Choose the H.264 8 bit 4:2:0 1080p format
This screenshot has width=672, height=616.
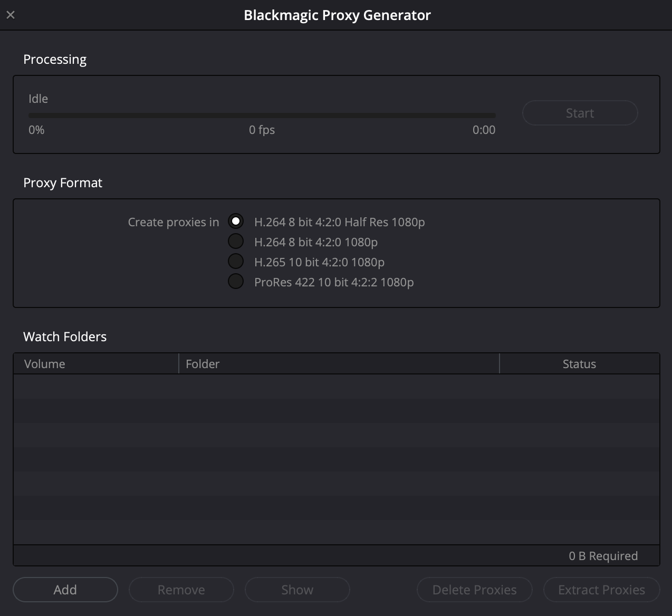(235, 240)
